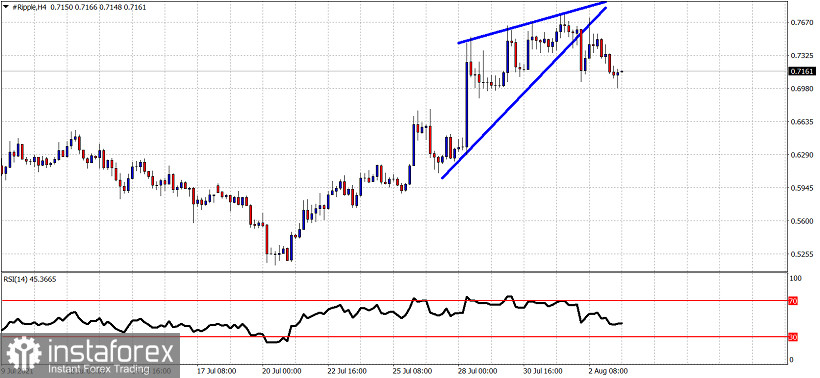Click the 0.5600 price axis label

click(x=802, y=221)
